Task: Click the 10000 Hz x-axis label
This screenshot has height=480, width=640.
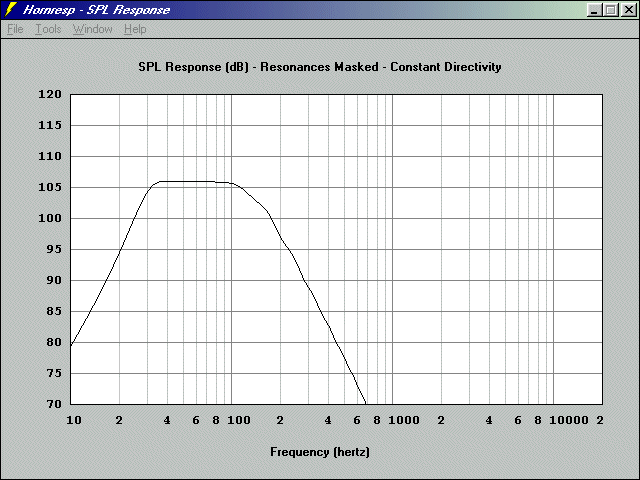Action: tap(569, 420)
